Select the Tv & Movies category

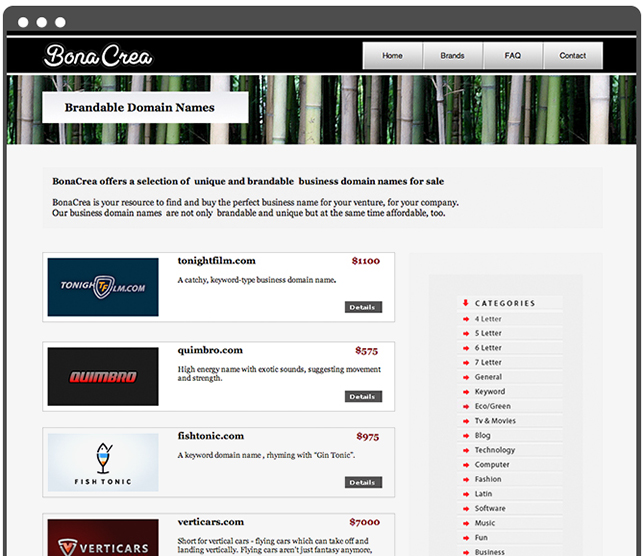pyautogui.click(x=495, y=421)
